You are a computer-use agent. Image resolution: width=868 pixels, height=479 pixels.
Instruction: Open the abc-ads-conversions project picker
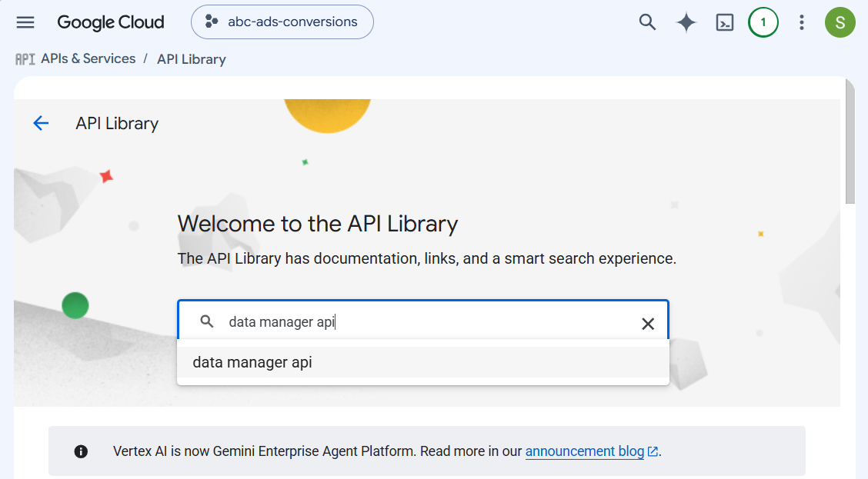click(282, 22)
